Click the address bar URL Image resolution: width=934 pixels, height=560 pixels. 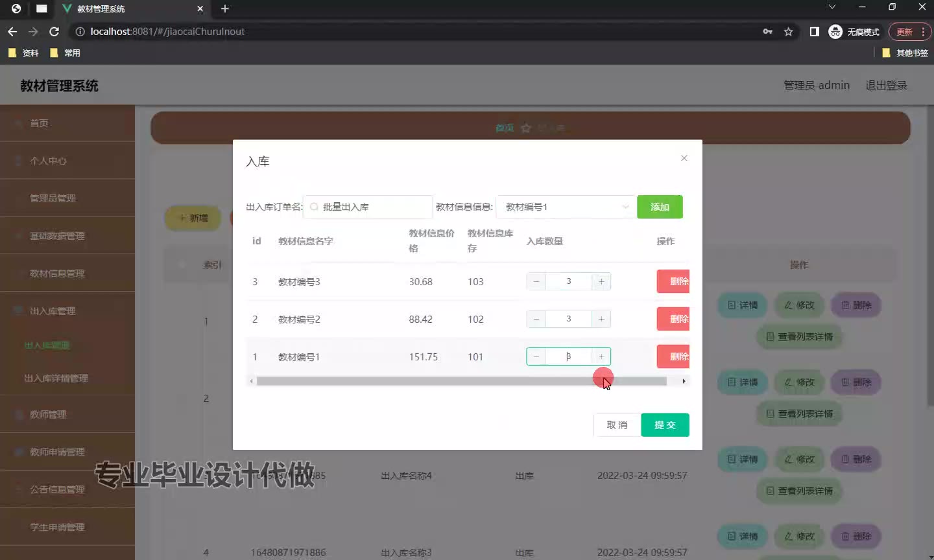click(167, 31)
